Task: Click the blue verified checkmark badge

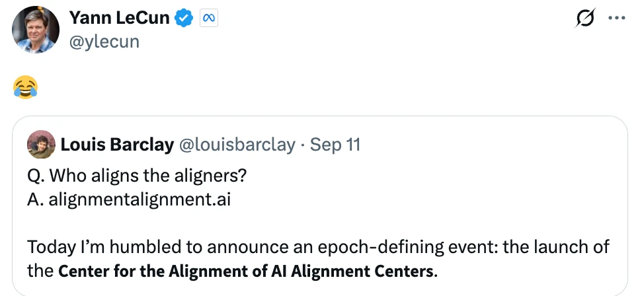Action: click(184, 20)
